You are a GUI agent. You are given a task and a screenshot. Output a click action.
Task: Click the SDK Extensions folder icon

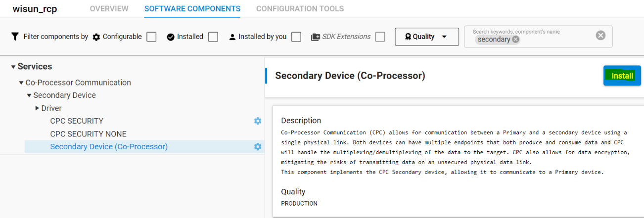tap(316, 37)
